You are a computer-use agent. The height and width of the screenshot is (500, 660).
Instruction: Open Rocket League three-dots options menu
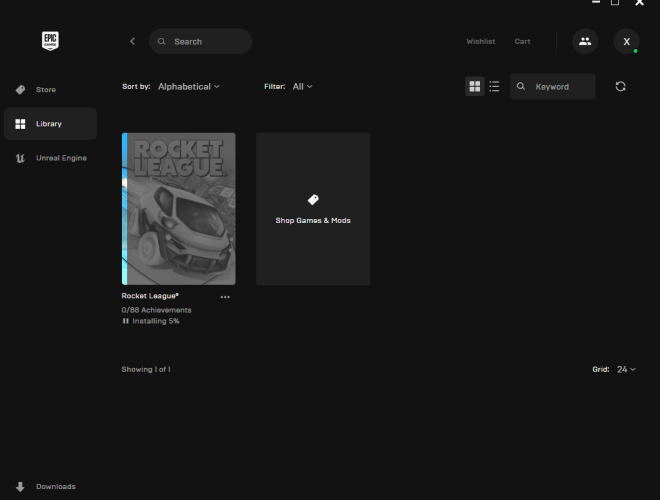(225, 297)
